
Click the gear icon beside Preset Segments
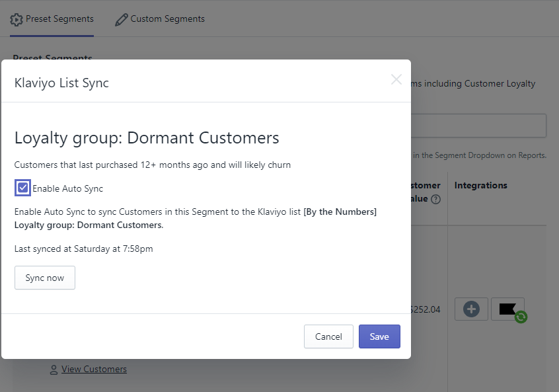pyautogui.click(x=17, y=20)
